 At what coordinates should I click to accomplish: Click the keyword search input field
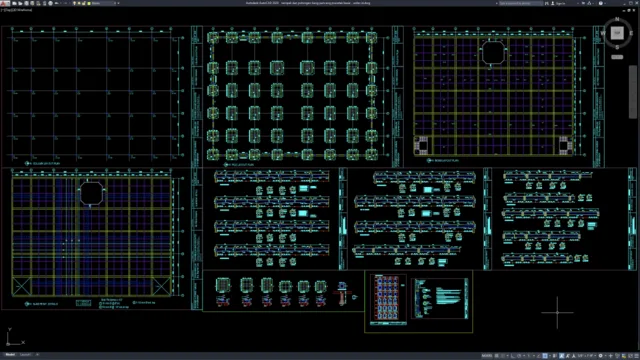pyautogui.click(x=521, y=3)
